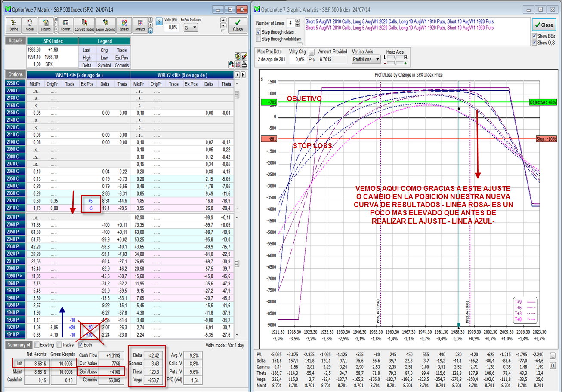Click the Expire Options icon
562x392 pixels.
click(x=105, y=25)
